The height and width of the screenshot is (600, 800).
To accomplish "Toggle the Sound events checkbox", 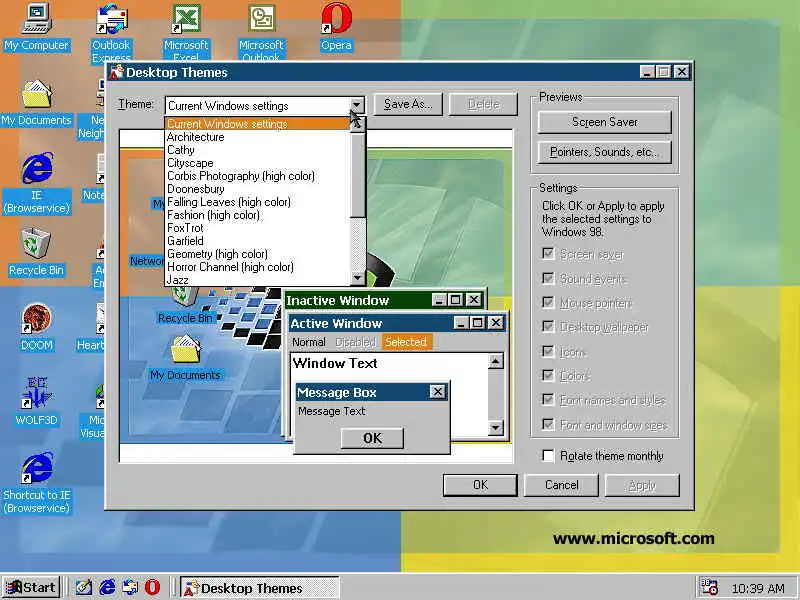I will (548, 278).
